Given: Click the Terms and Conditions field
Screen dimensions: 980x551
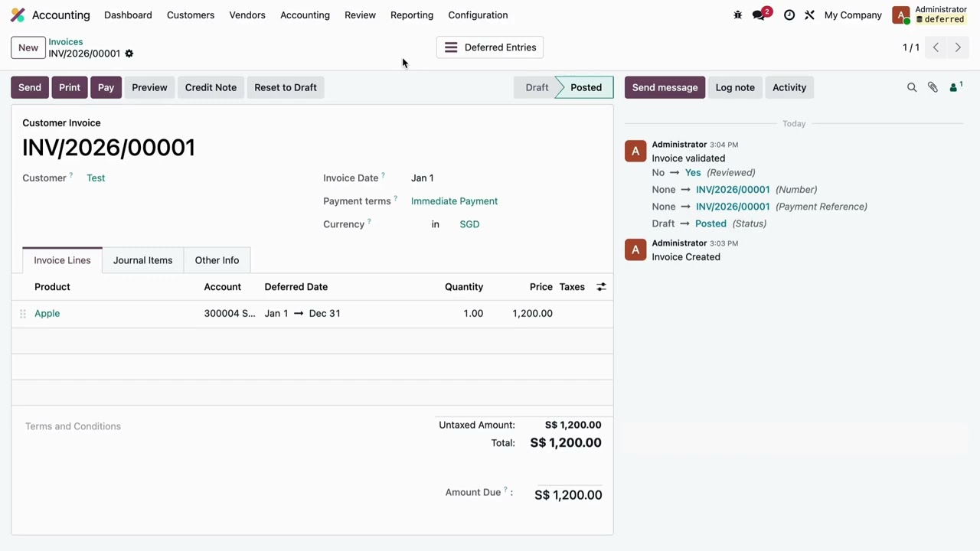Looking at the screenshot, I should (x=73, y=426).
